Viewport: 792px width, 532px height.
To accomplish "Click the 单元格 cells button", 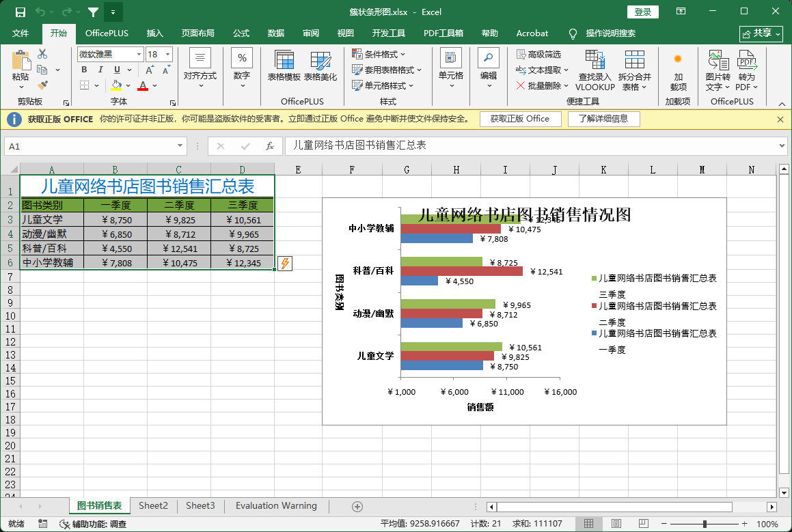I will pos(451,68).
